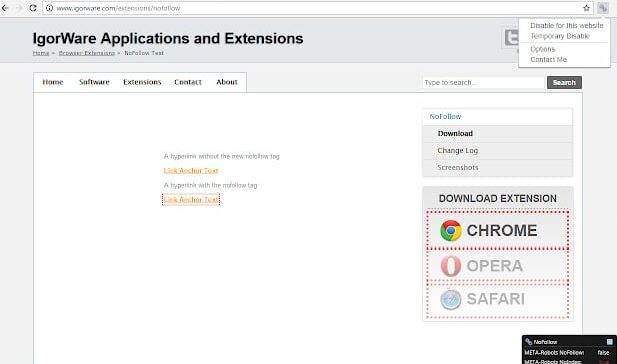The width and height of the screenshot is (617, 364).
Task: Click the Search button
Action: click(564, 82)
